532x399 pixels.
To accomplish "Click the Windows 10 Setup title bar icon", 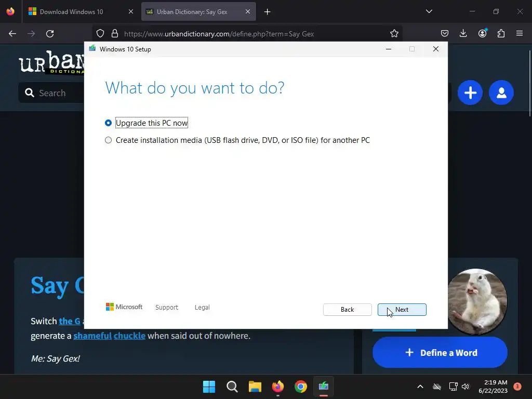I will [92, 49].
